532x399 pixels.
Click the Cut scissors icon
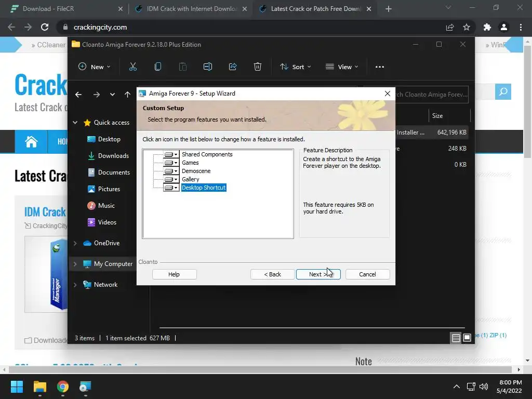click(x=132, y=67)
